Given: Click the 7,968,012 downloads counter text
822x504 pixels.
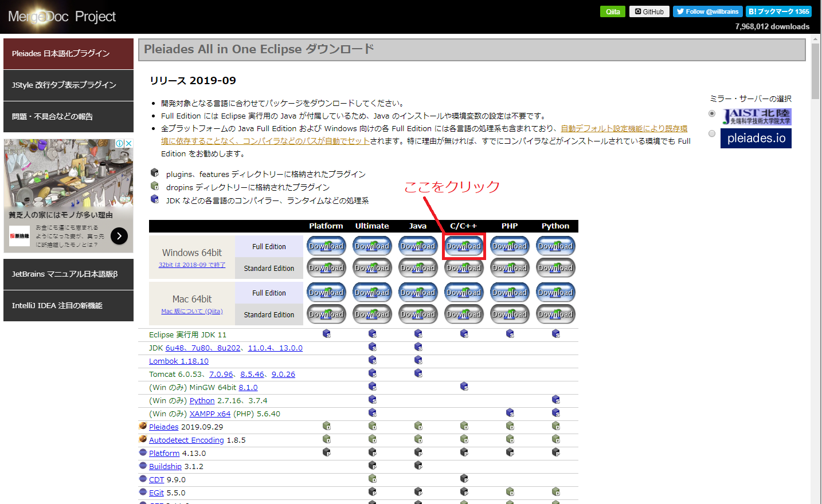Looking at the screenshot, I should (772, 26).
